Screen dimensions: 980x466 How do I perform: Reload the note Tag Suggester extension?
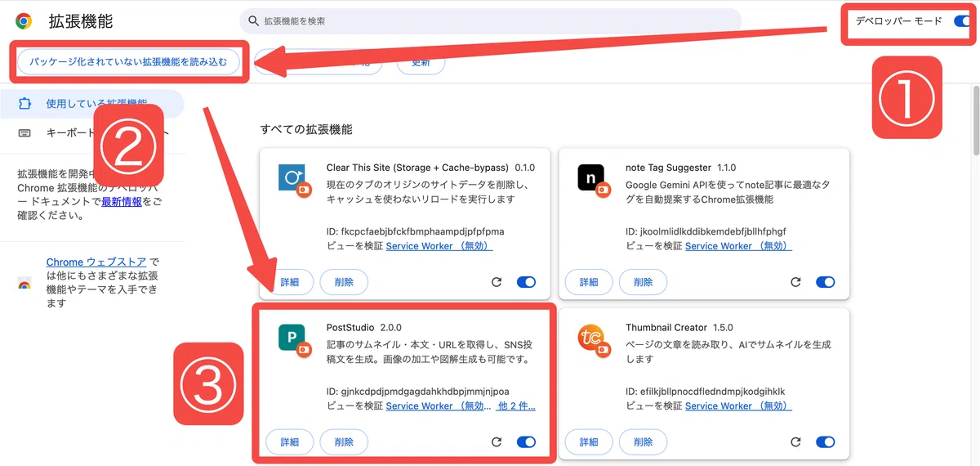click(x=795, y=282)
